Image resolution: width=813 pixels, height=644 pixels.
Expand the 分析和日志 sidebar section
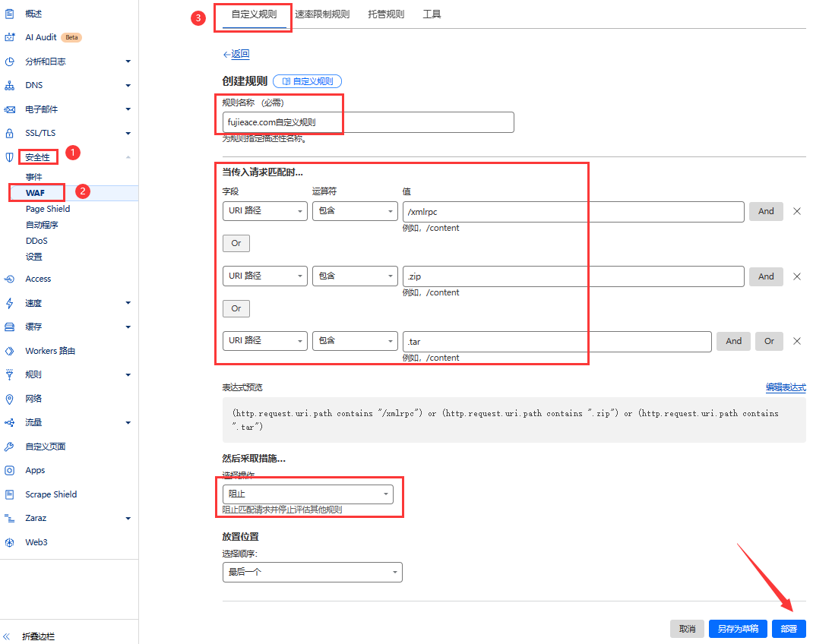coord(128,62)
